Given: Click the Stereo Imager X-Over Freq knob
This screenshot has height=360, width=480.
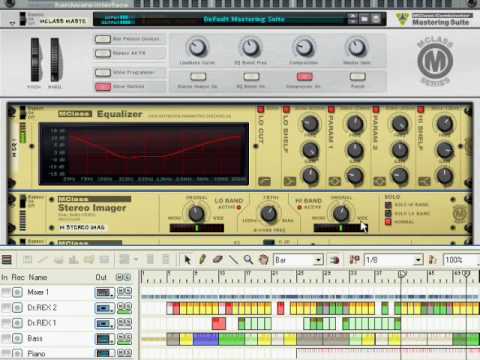Looking at the screenshot, I should [x=269, y=214].
